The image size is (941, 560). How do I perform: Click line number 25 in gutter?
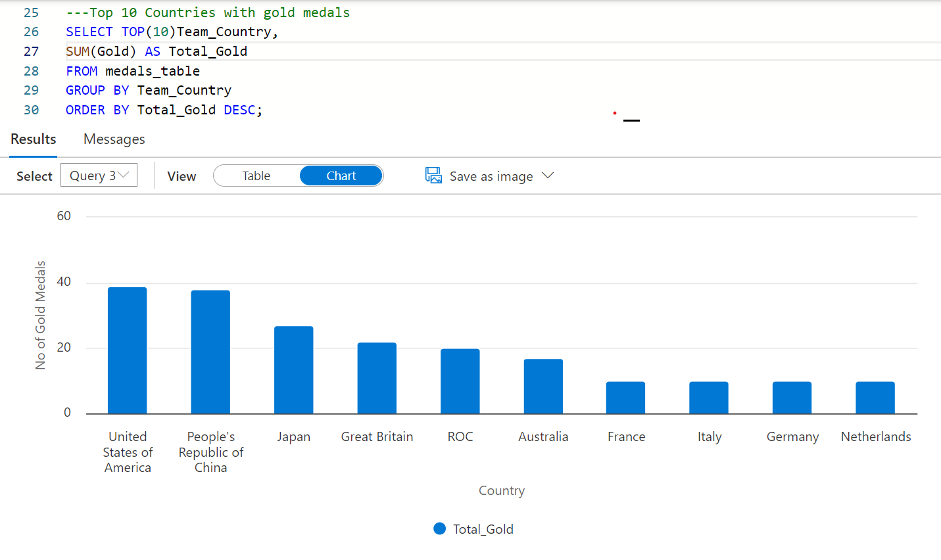(x=31, y=12)
